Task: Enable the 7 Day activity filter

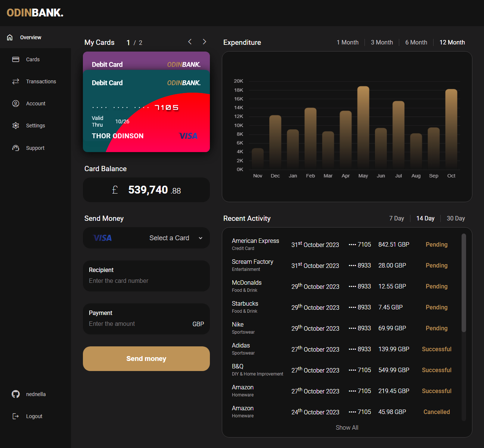Action: pyautogui.click(x=397, y=218)
